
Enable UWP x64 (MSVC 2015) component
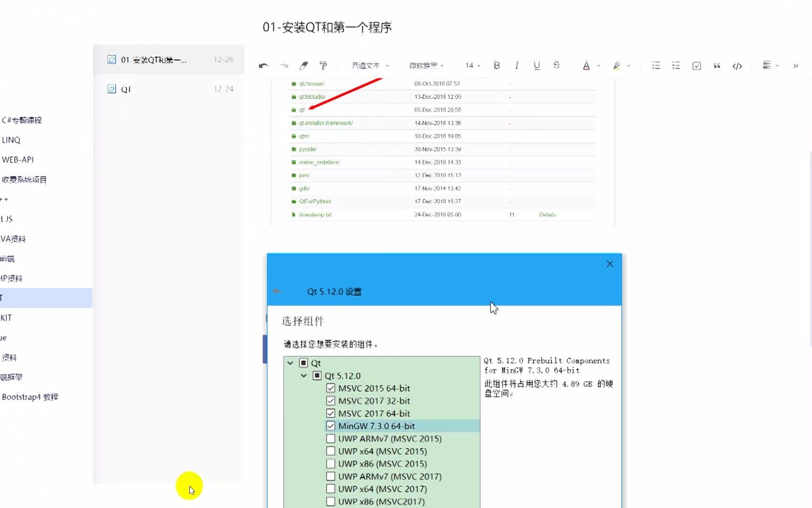[331, 451]
